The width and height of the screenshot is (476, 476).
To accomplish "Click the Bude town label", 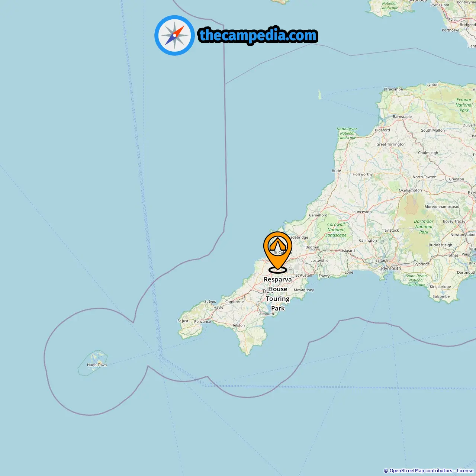I will click(336, 171).
